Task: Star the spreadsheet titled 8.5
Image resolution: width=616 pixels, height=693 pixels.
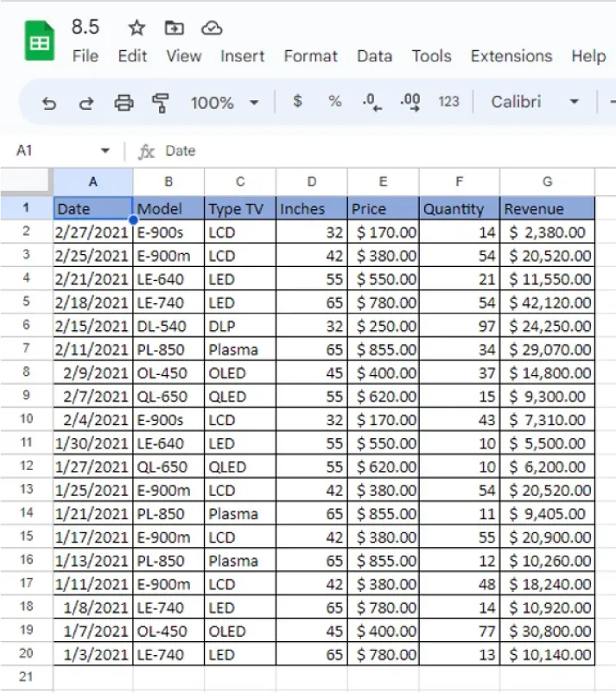Action: point(137,28)
